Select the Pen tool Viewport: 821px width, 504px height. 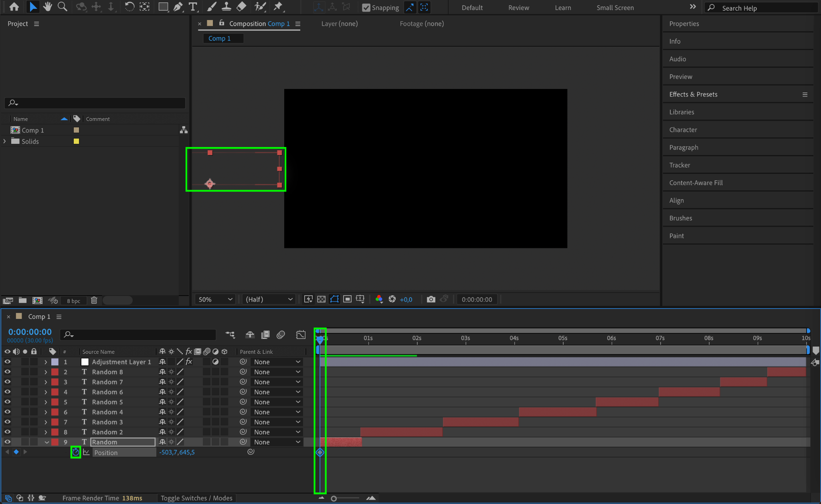pos(178,7)
